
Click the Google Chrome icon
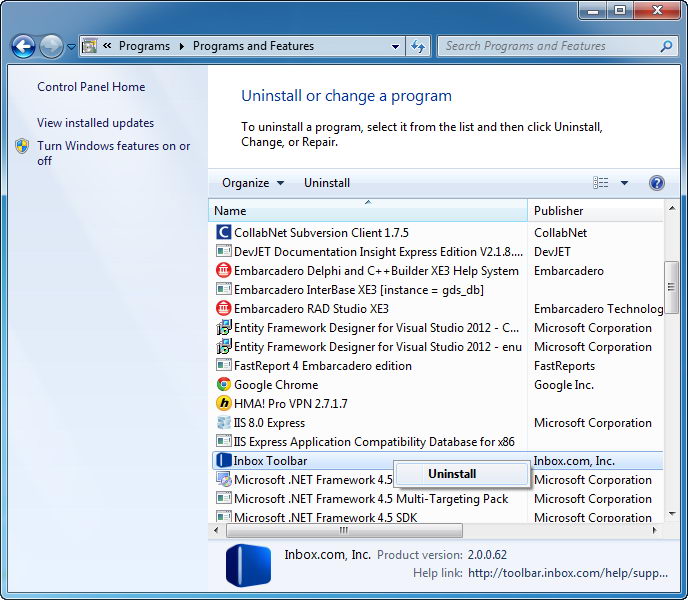pos(224,384)
